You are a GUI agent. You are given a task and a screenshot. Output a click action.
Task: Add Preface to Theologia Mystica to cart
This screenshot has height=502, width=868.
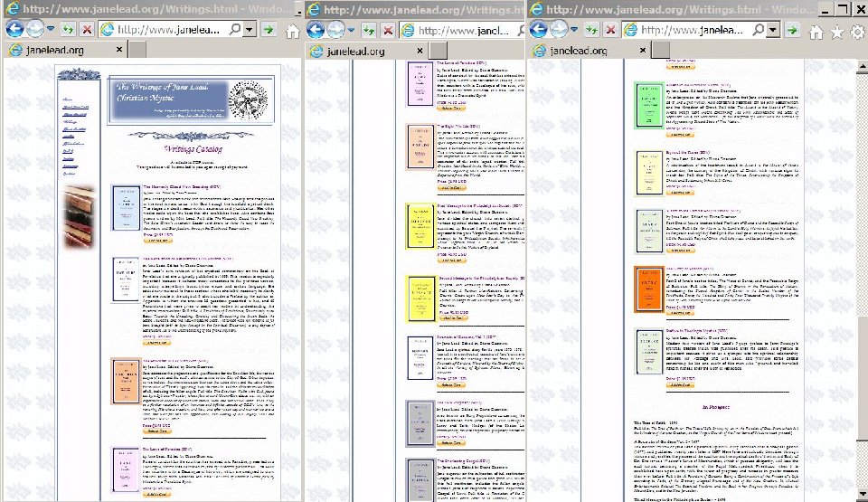[680, 384]
